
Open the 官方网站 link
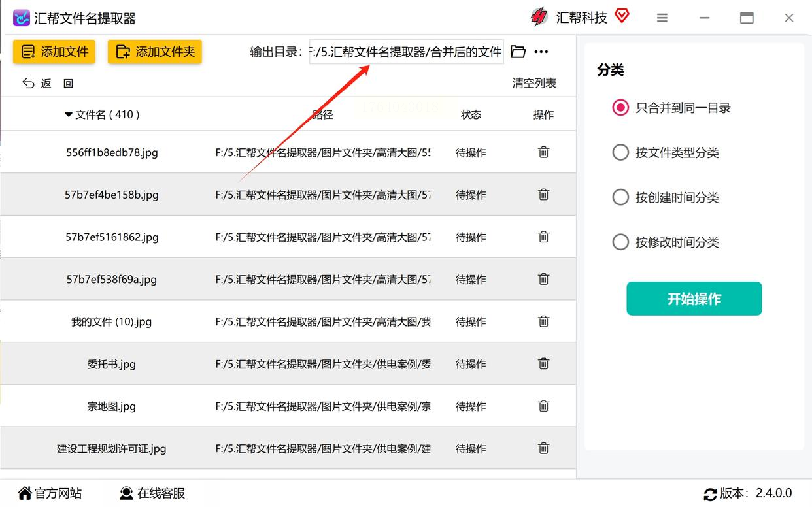(x=50, y=493)
